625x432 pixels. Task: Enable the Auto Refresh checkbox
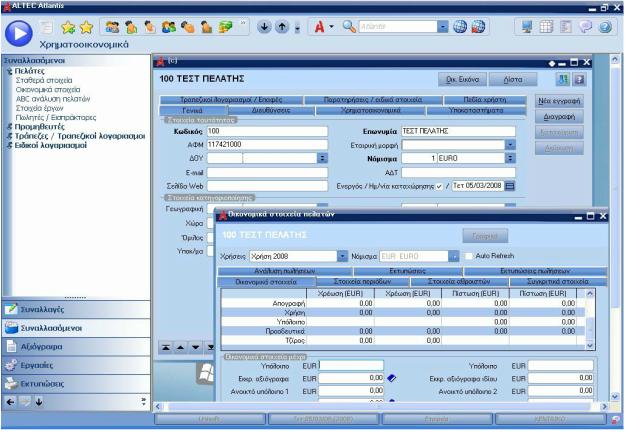click(469, 256)
